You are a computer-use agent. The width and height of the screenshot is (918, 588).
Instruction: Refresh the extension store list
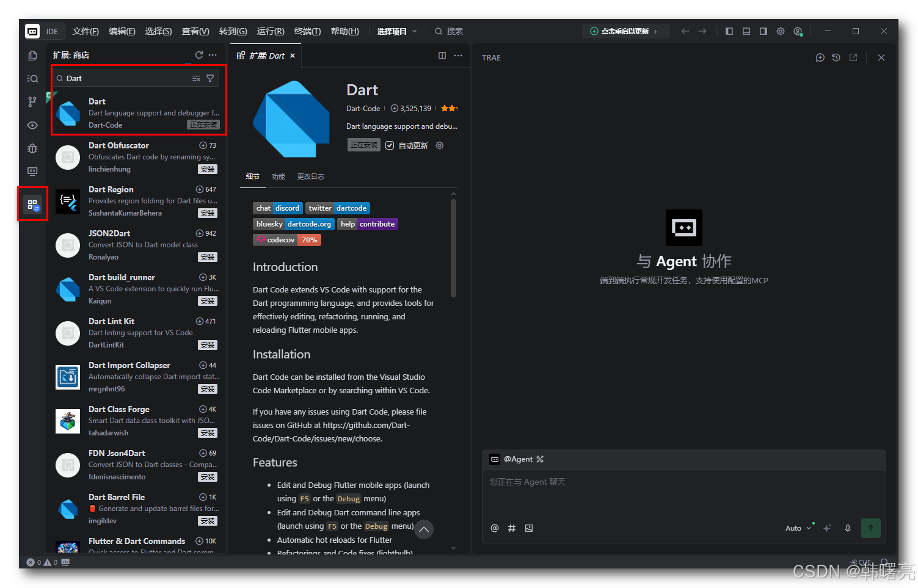199,55
